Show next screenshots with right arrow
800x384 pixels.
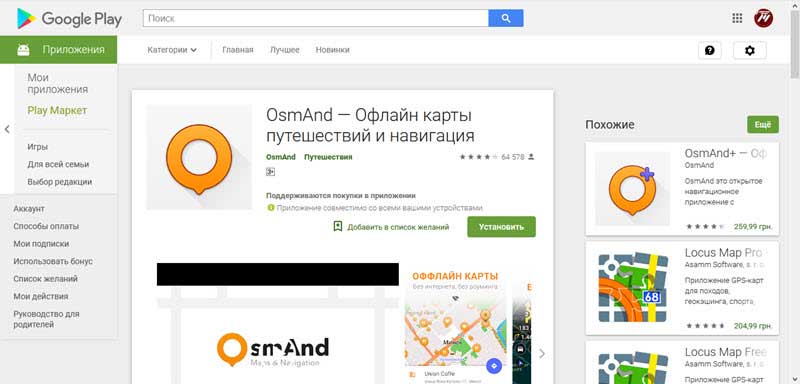pyautogui.click(x=542, y=353)
